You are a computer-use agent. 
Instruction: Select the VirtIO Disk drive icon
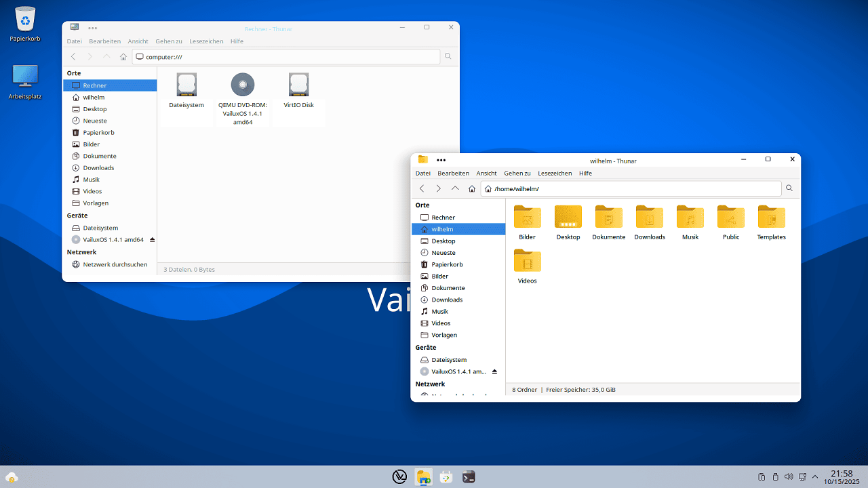(299, 85)
